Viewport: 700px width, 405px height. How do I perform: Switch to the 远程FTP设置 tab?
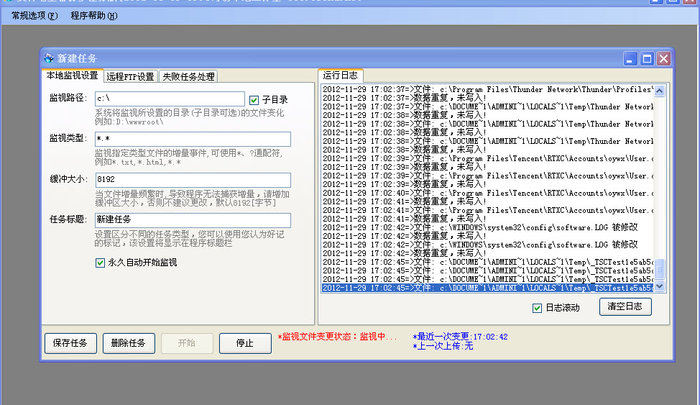pyautogui.click(x=130, y=77)
